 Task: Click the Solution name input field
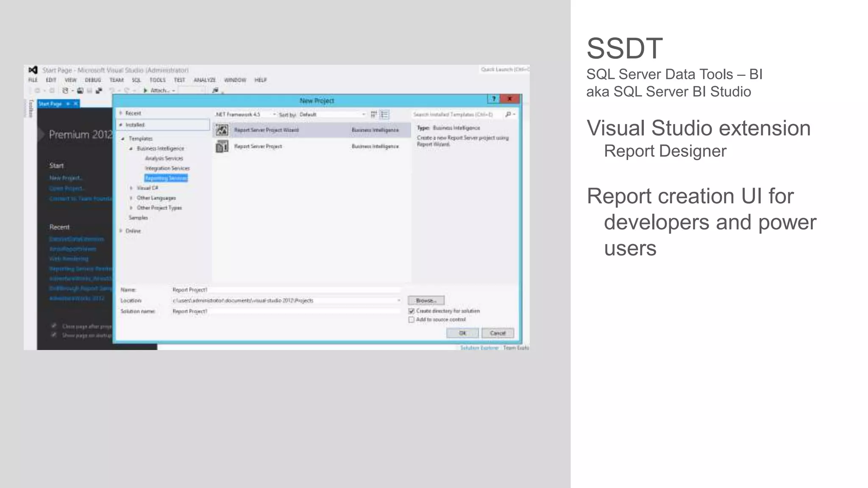pyautogui.click(x=286, y=311)
